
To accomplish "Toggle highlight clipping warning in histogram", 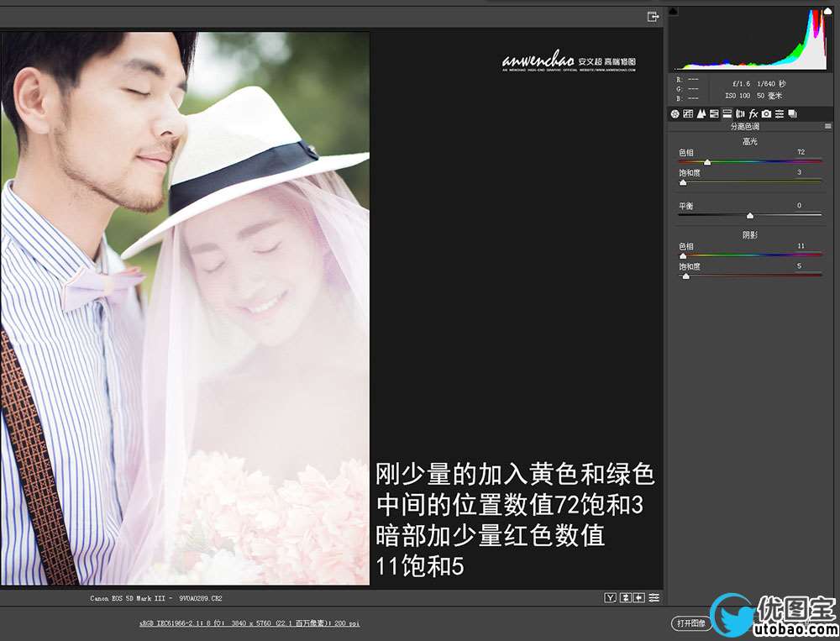I will click(x=828, y=11).
